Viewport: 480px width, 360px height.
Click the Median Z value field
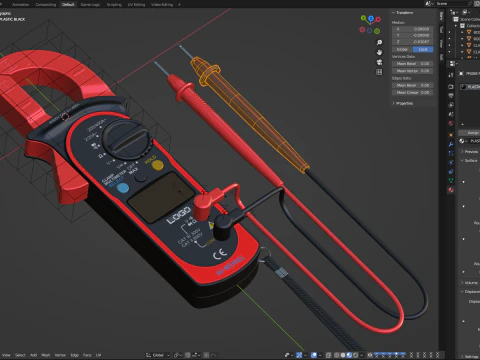[413, 42]
